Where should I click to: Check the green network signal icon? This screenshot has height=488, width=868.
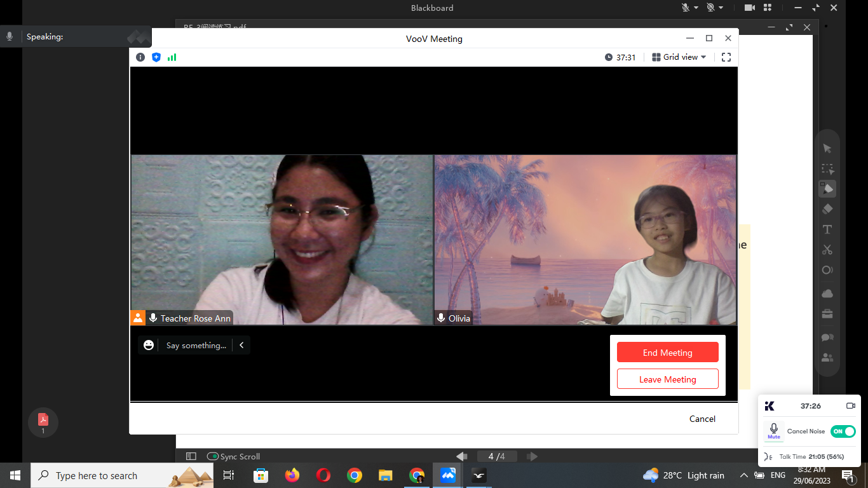click(x=172, y=57)
